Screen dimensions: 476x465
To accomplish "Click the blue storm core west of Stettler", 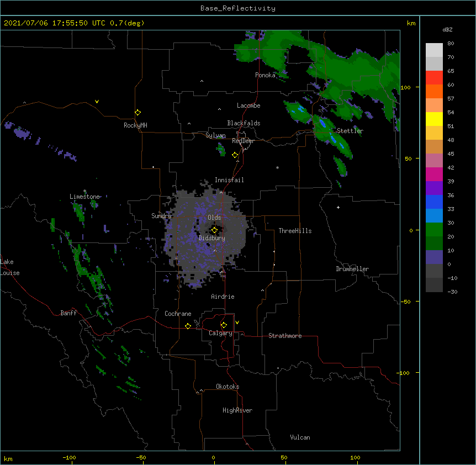I will pyautogui.click(x=322, y=123).
